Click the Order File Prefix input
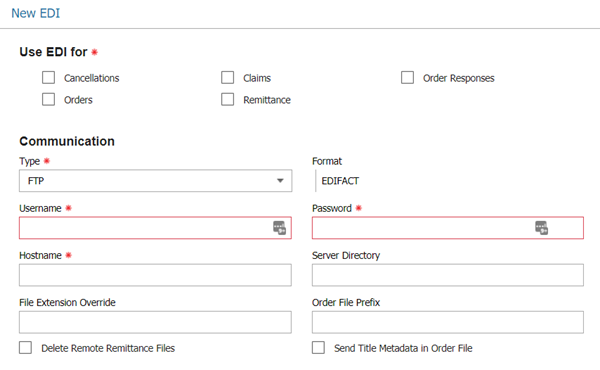Screen dimensions: 600x370 (448, 322)
